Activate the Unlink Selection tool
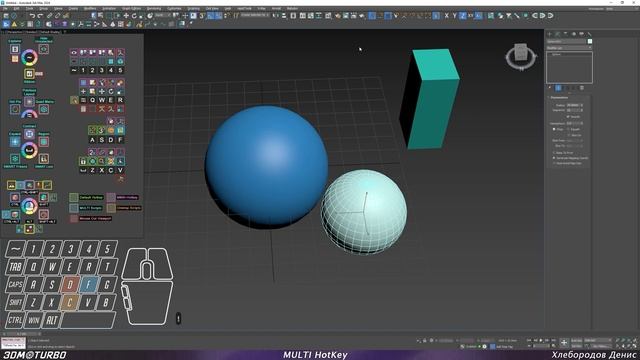 pos(58,16)
